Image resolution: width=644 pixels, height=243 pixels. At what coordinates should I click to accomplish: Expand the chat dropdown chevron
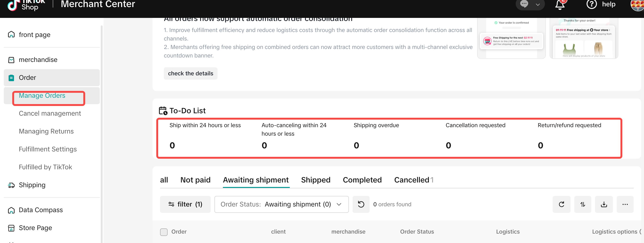click(x=538, y=4)
